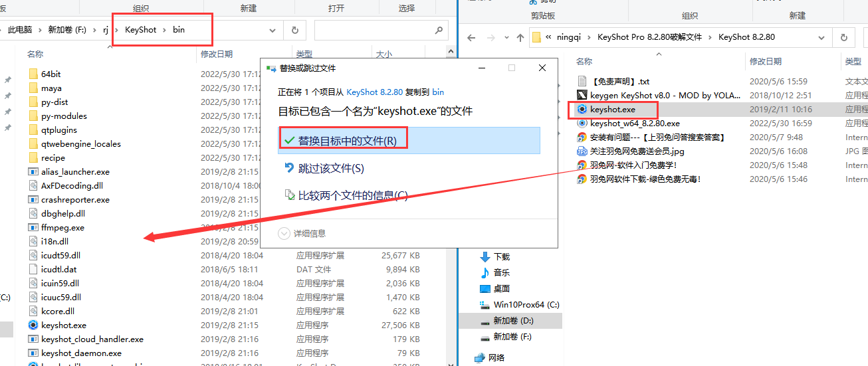The height and width of the screenshot is (366, 868).
Task: Click keyshot.exe icon in the bin window
Action: [33, 325]
